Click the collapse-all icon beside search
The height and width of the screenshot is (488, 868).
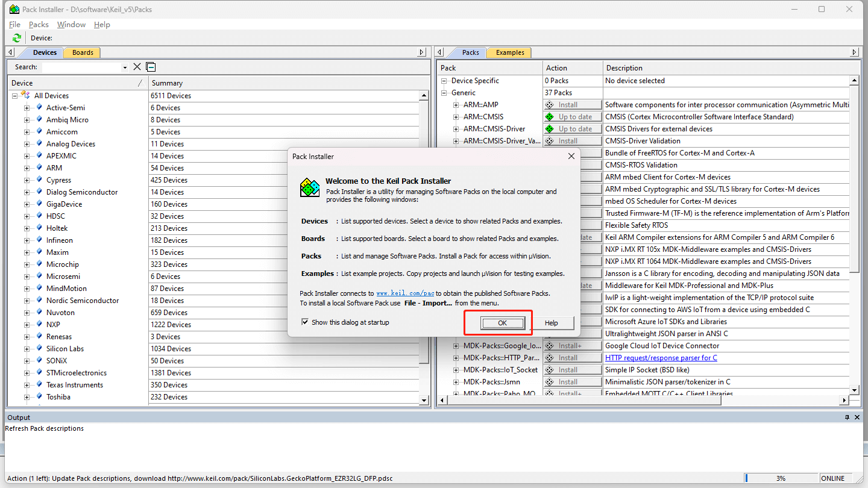tap(151, 67)
